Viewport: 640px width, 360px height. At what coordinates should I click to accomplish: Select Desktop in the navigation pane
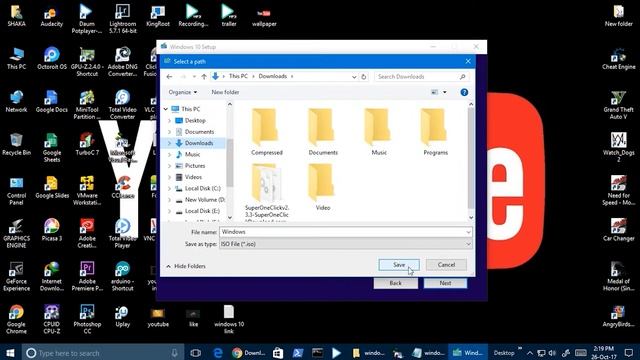195,120
